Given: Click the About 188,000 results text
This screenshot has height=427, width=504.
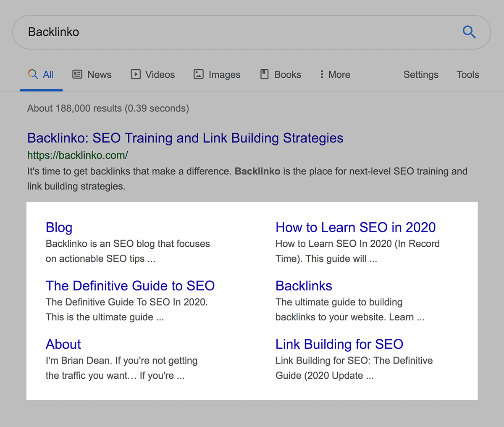Looking at the screenshot, I should tap(108, 108).
